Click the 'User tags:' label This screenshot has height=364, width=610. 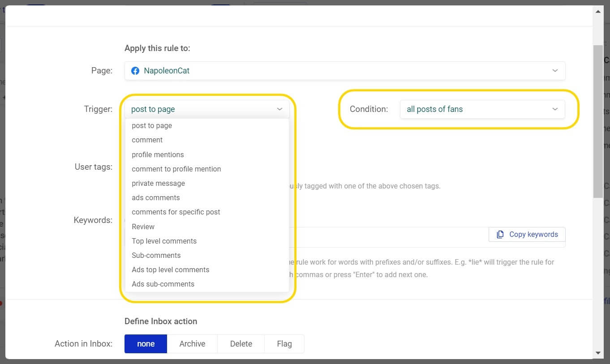(94, 167)
